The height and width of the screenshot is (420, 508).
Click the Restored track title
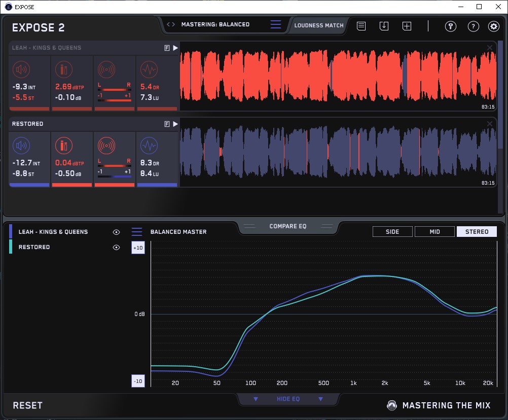(27, 124)
